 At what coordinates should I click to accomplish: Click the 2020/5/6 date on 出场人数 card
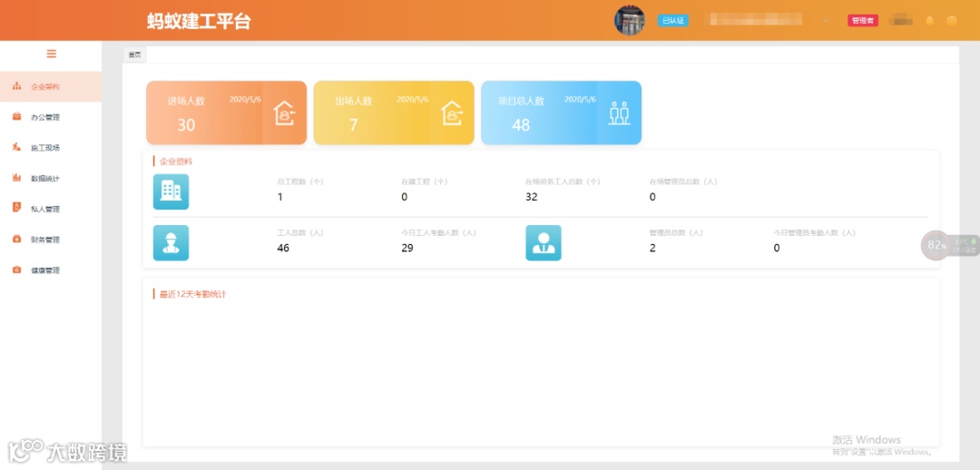pos(413,100)
